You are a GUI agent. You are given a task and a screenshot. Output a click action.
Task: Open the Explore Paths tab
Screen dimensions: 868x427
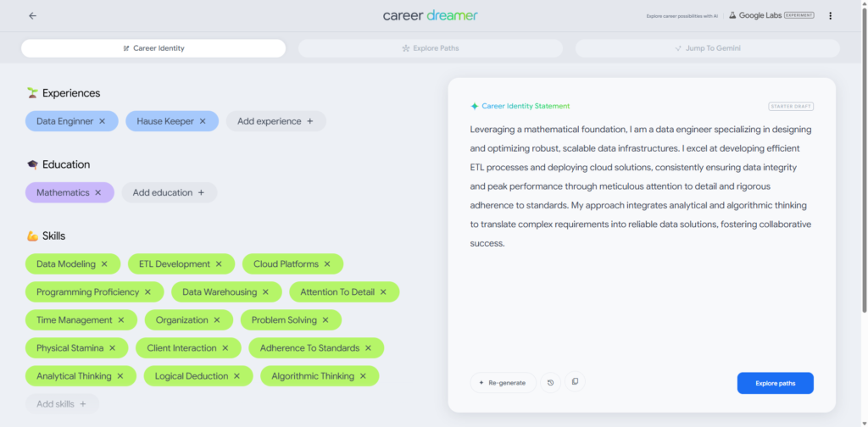[431, 48]
